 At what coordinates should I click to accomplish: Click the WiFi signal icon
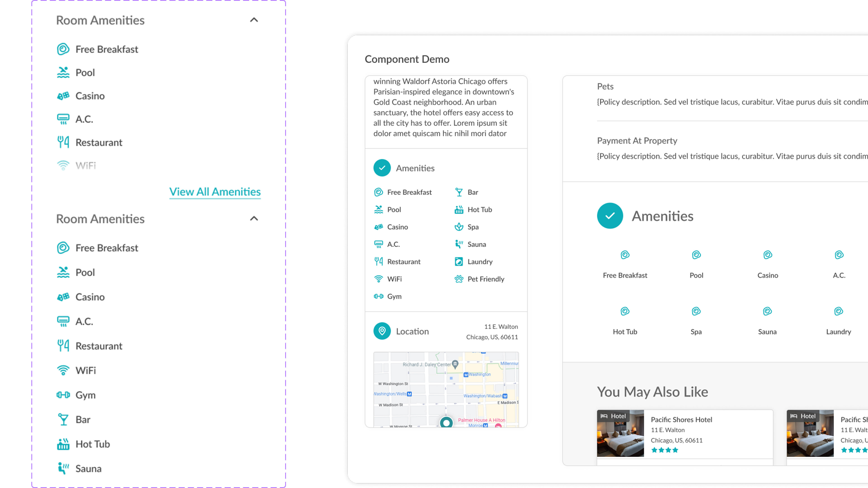(x=378, y=279)
